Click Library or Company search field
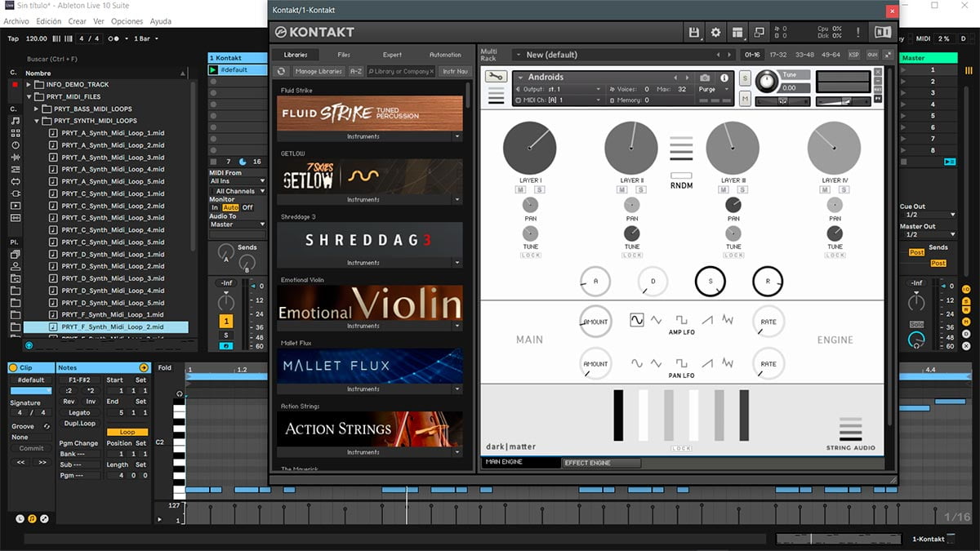This screenshot has height=551, width=980. coord(401,72)
